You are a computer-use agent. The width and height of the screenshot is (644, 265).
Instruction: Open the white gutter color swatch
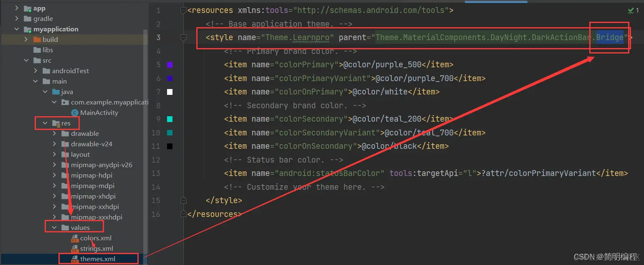170,92
